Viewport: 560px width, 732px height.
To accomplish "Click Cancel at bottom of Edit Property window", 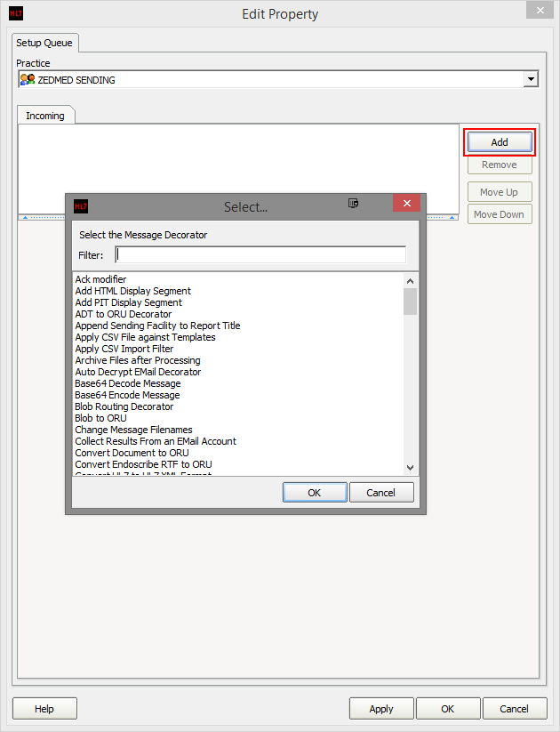I will point(515,709).
